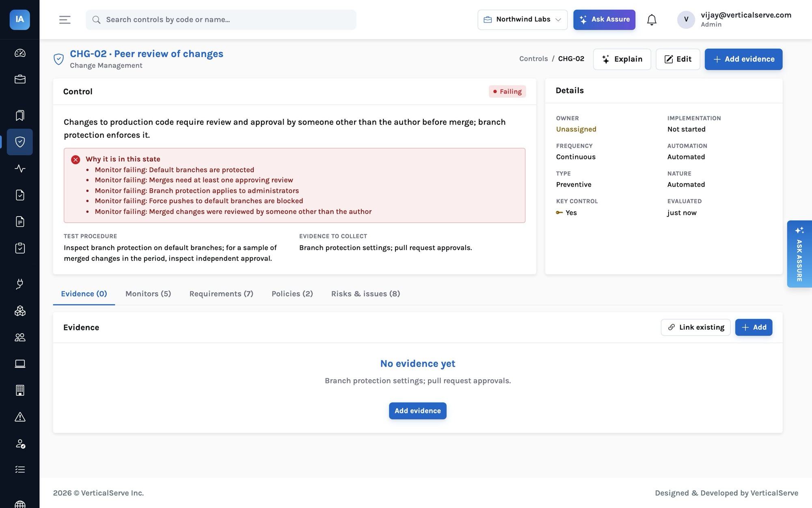Click the Unassigned owner value

coord(576,129)
